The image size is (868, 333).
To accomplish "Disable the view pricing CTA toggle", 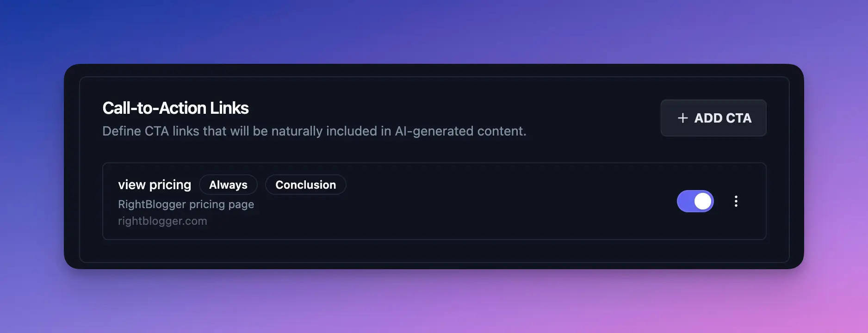I will 695,201.
